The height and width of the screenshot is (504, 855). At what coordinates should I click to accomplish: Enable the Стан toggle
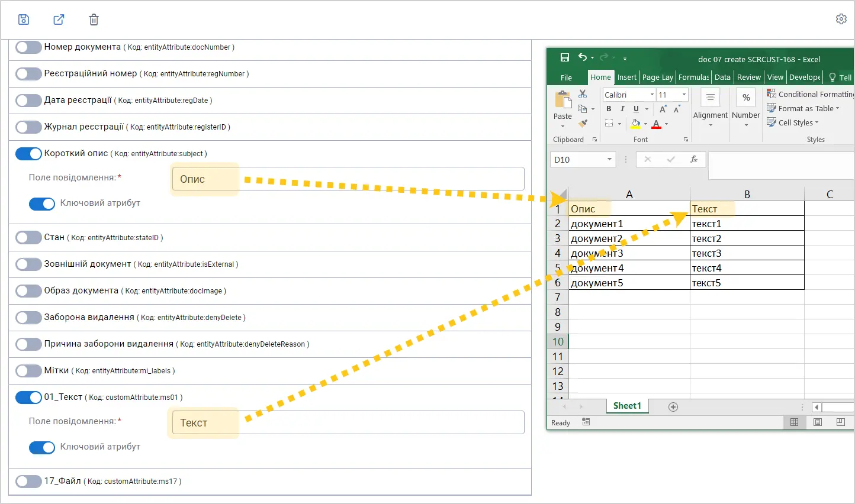click(28, 238)
